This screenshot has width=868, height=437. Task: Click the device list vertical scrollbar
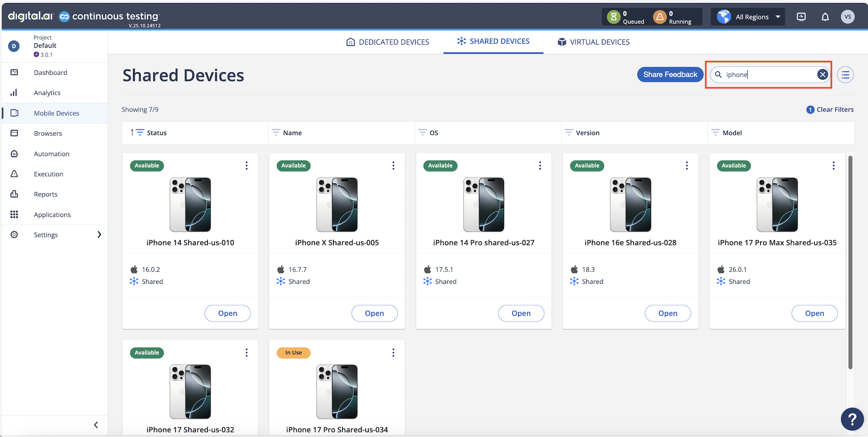(850, 262)
